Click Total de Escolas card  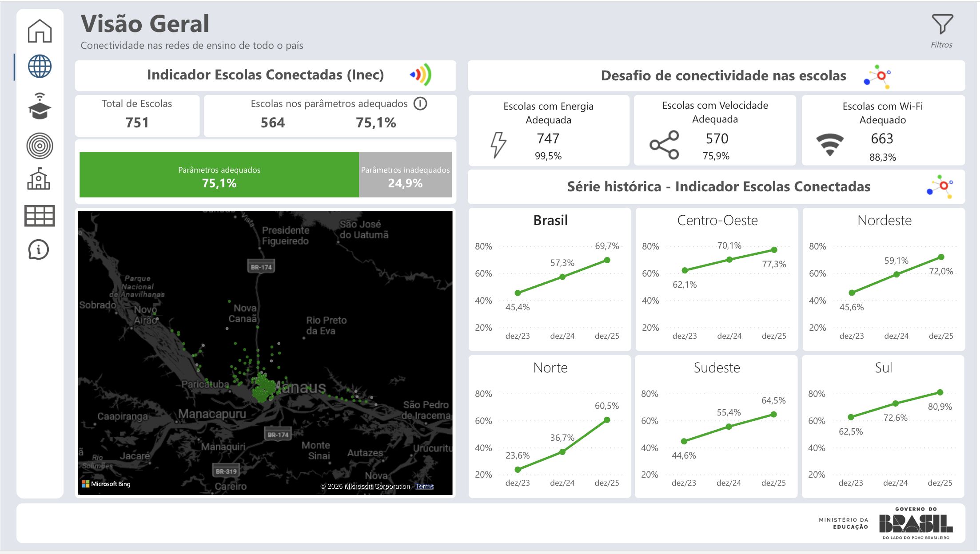click(137, 115)
